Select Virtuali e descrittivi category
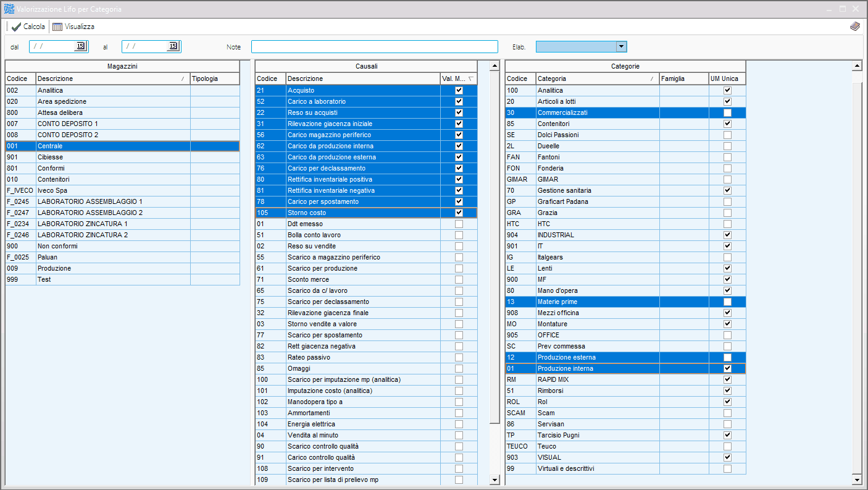Viewport: 868px width, 490px height. 625,468
